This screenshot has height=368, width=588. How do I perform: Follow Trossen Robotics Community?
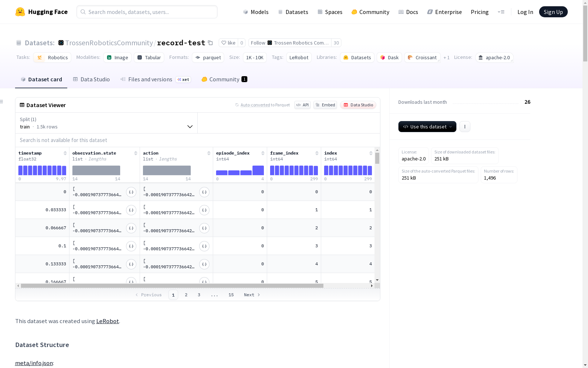point(290,43)
